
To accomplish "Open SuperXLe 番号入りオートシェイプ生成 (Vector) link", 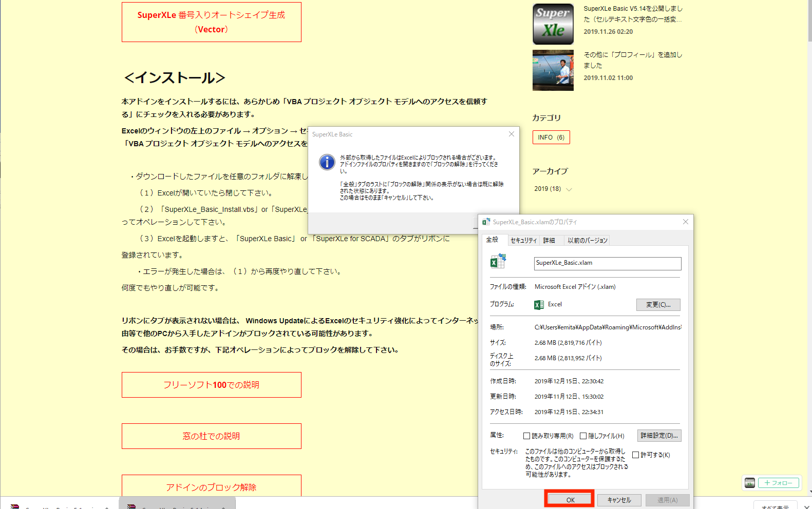I will click(x=211, y=22).
